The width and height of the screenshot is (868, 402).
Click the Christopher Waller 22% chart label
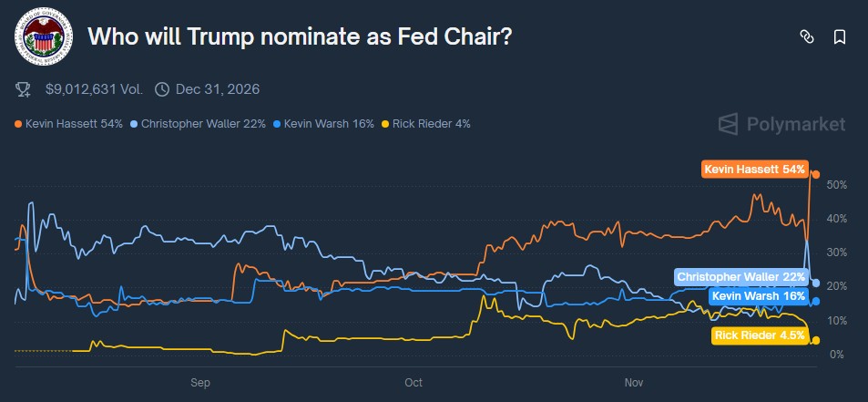[x=741, y=276]
